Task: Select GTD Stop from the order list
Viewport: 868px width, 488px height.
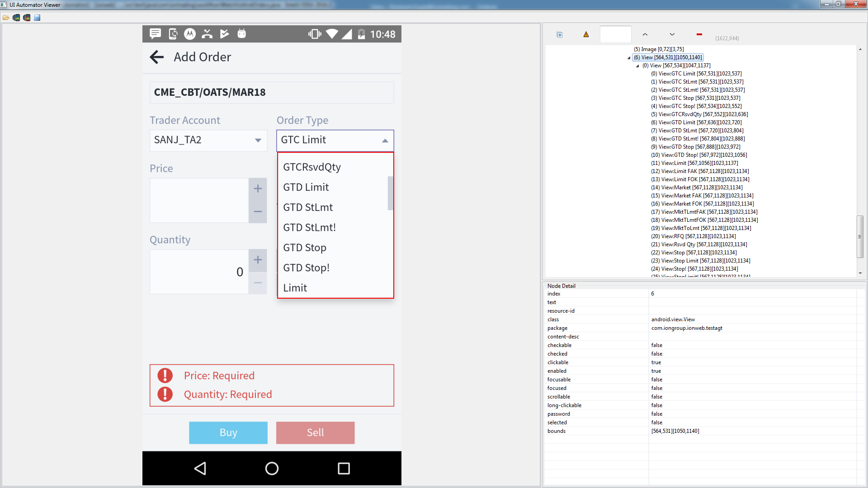Action: (x=305, y=248)
